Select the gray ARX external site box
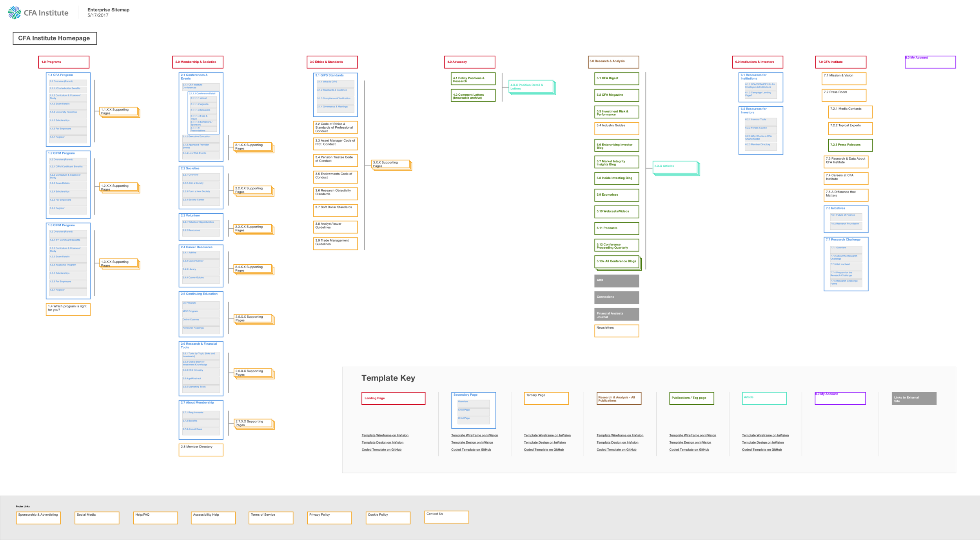This screenshot has width=980, height=540. coord(617,281)
